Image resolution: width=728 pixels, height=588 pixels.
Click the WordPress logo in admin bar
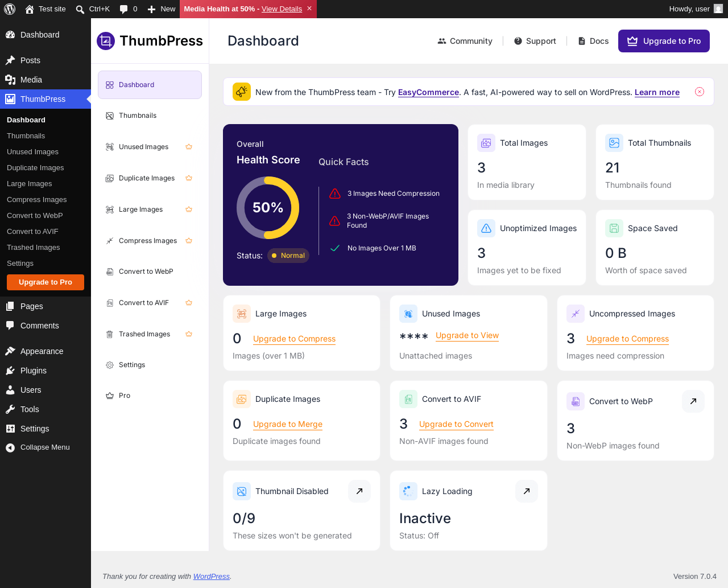[10, 9]
